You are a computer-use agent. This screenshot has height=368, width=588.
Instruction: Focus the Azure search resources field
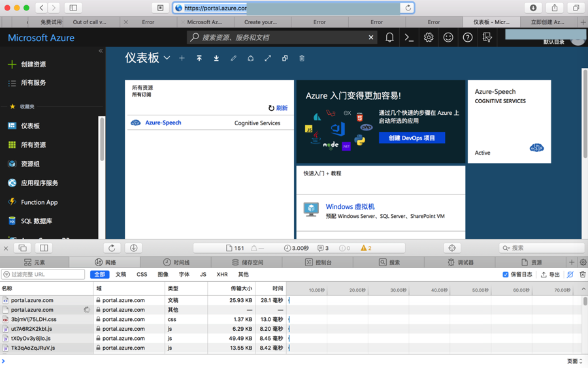pyautogui.click(x=281, y=37)
